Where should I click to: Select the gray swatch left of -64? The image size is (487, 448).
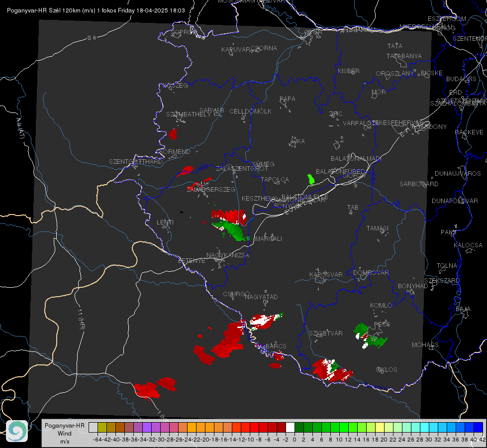[93, 427]
